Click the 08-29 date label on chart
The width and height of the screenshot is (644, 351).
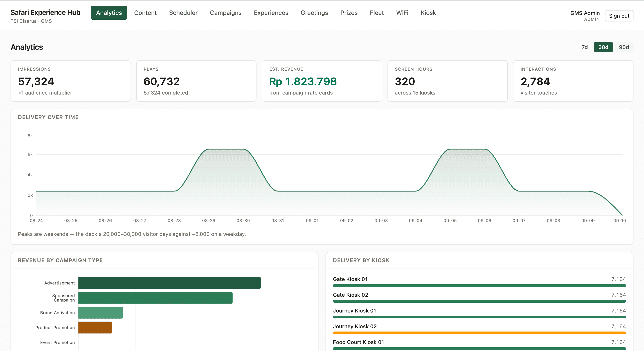coord(209,221)
